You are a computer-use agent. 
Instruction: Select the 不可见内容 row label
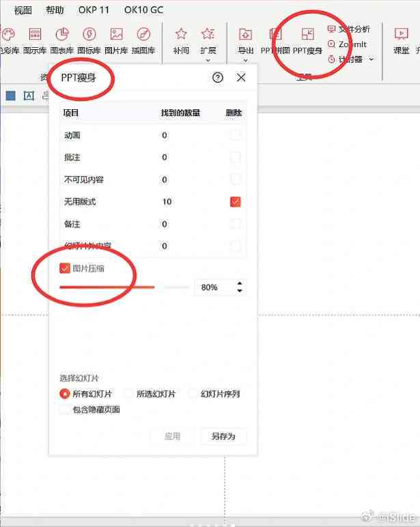point(84,180)
